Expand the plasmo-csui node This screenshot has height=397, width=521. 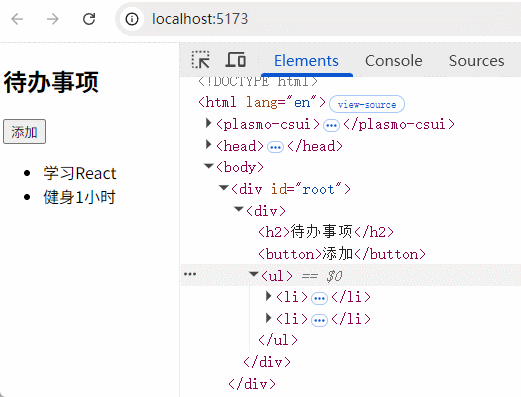[209, 123]
